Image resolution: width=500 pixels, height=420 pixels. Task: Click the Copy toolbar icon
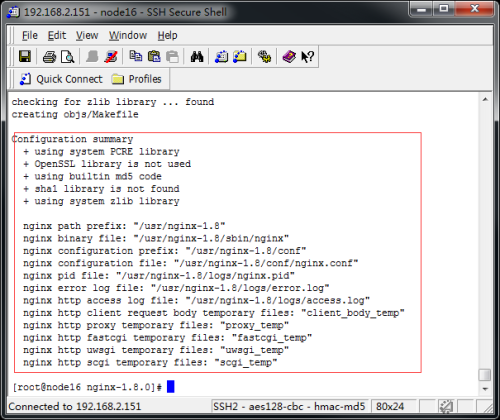point(135,56)
